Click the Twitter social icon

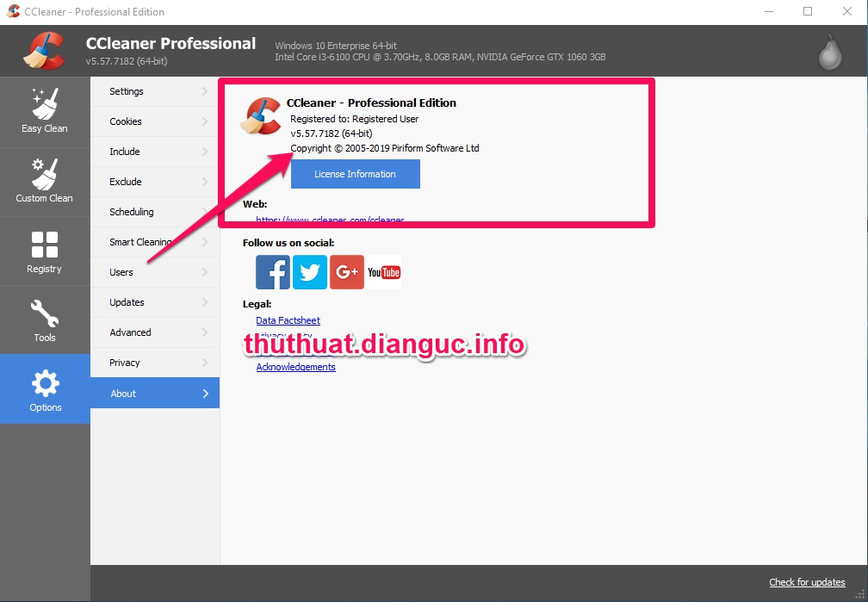pos(309,272)
